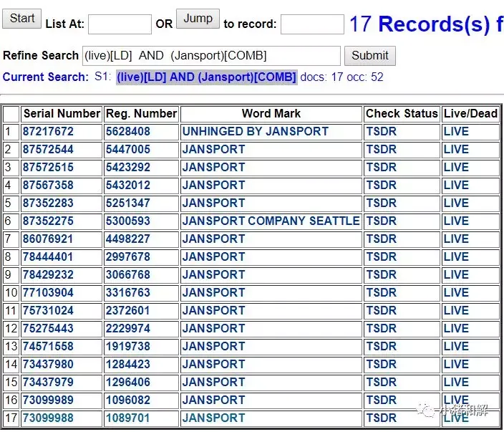Click LIVE link in row 12
Viewport: 504px width, 432px height.
click(x=457, y=328)
